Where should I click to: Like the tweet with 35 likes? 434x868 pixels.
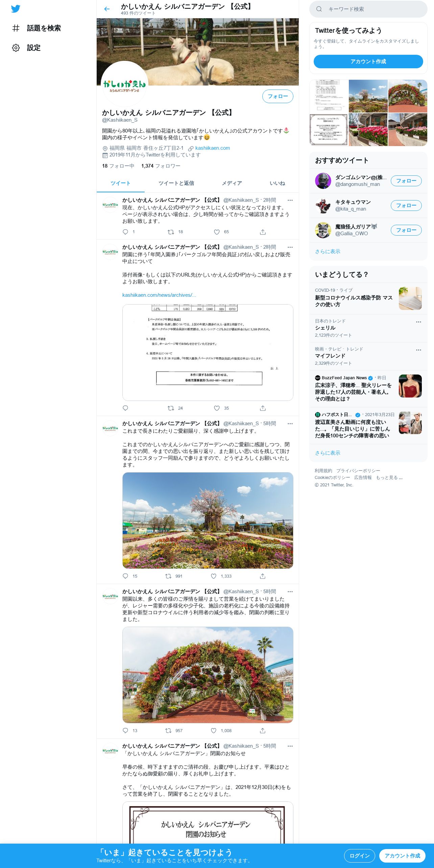(x=217, y=408)
